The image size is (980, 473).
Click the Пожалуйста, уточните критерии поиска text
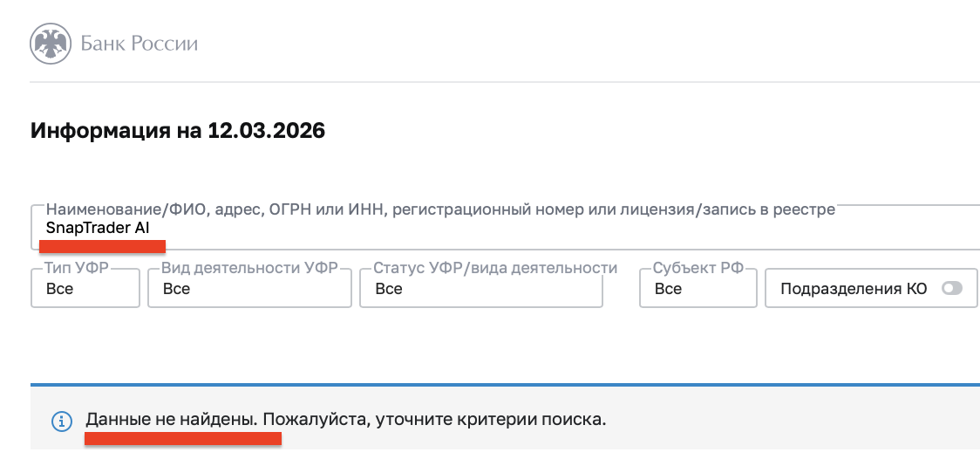434,420
